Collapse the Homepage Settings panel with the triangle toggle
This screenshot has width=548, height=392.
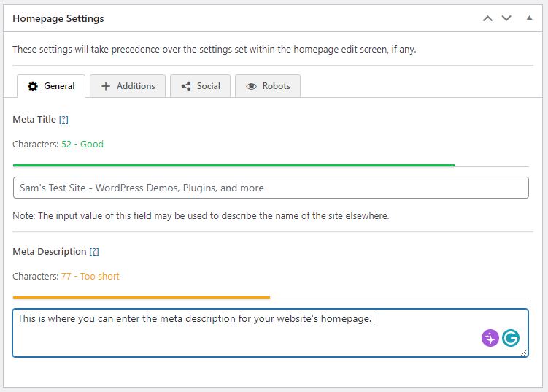pyautogui.click(x=529, y=18)
